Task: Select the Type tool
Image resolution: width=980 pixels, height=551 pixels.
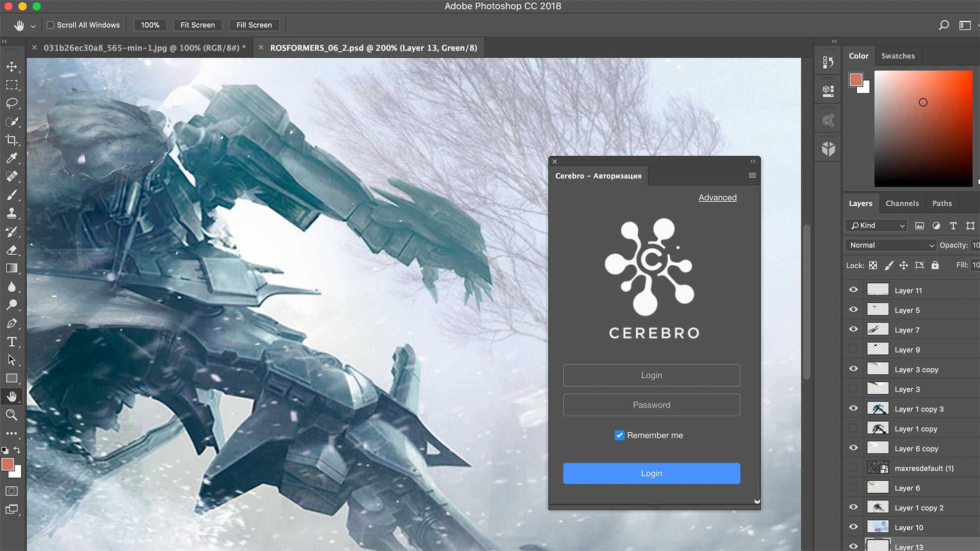Action: [x=11, y=342]
